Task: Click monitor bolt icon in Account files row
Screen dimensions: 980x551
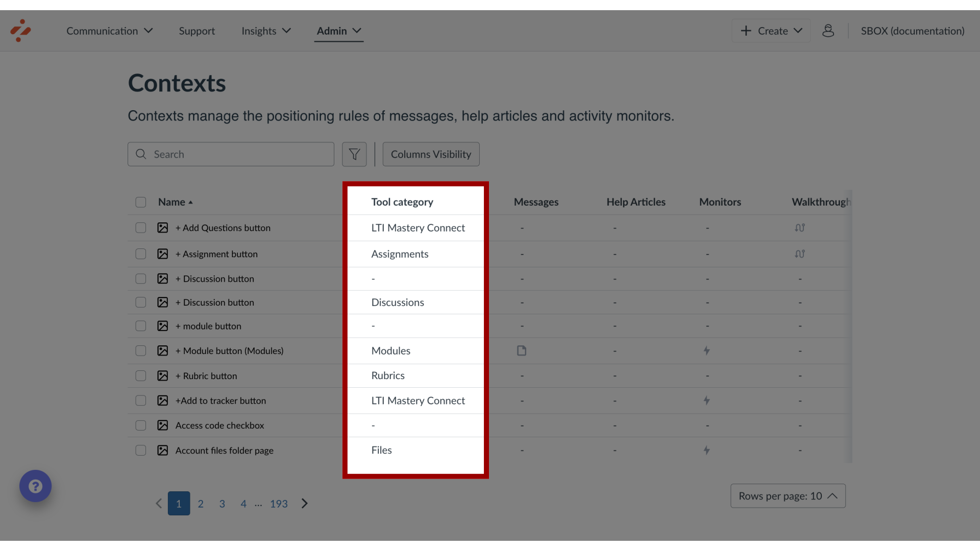Action: coord(707,450)
